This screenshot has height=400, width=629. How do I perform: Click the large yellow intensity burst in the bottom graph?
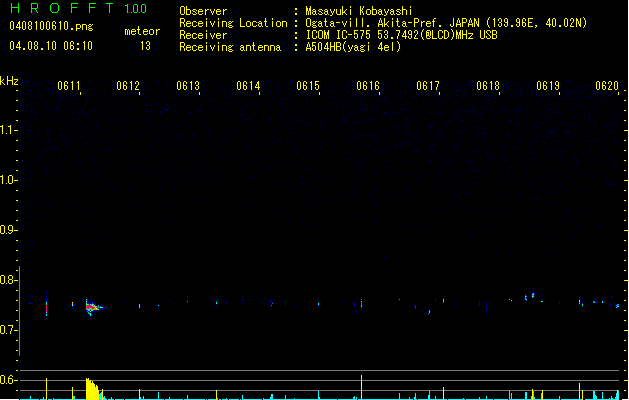click(x=94, y=389)
